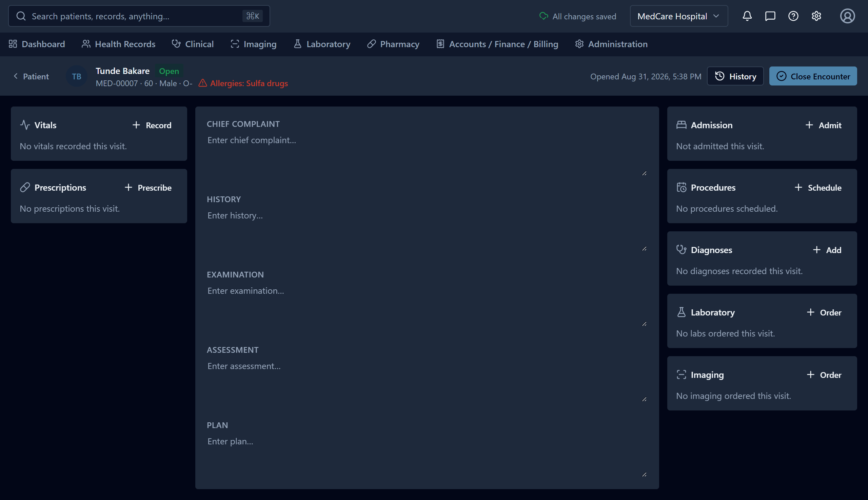Image resolution: width=868 pixels, height=500 pixels.
Task: Click the cloud saved status icon
Action: point(543,16)
